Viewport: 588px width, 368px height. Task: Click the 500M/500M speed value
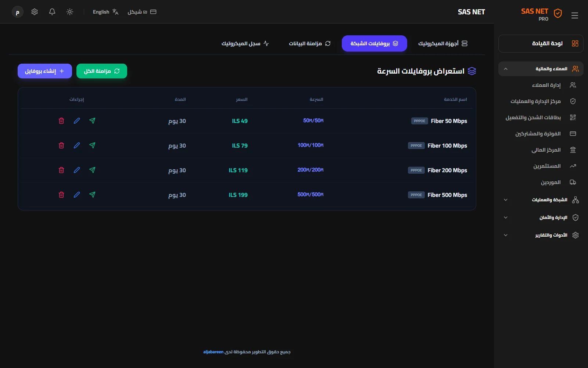311,194
